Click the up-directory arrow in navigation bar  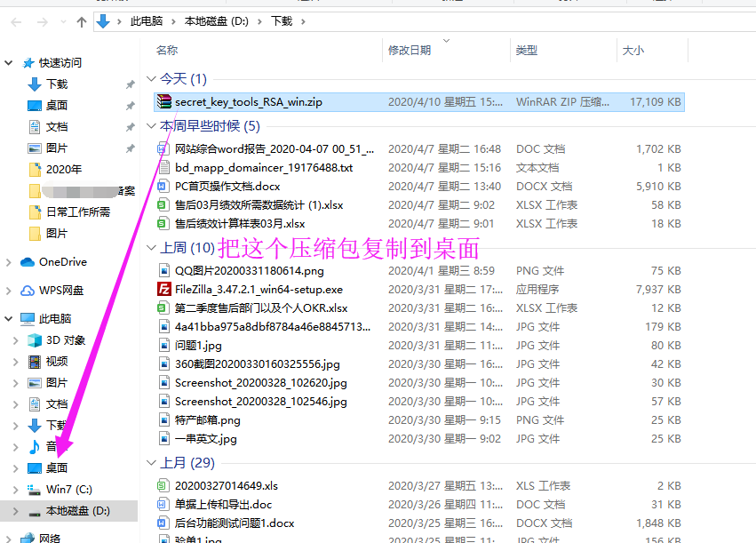(82, 21)
